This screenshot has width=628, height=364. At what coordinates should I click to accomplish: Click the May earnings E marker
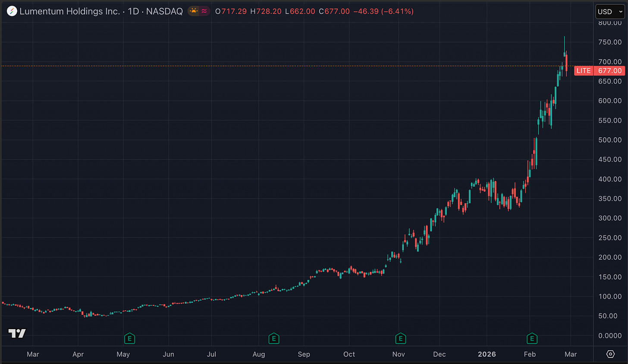click(x=130, y=339)
